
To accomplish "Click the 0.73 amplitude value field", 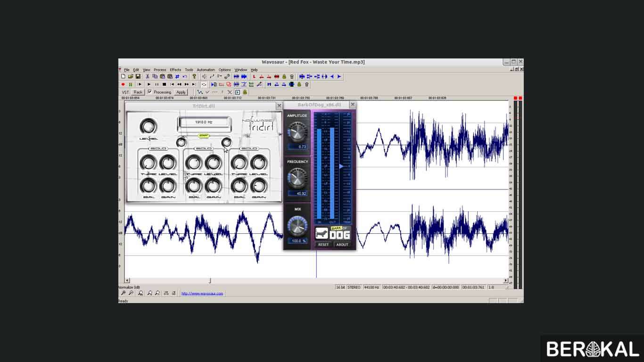I will 298,147.
